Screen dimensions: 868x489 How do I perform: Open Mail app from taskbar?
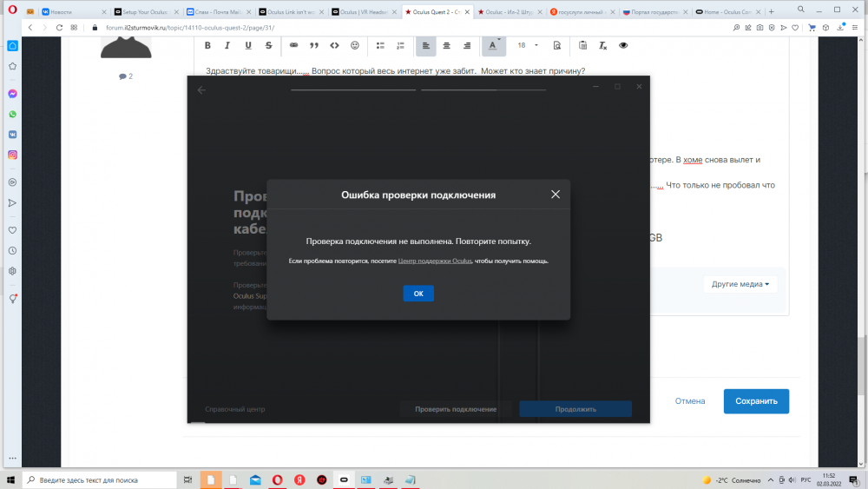255,480
